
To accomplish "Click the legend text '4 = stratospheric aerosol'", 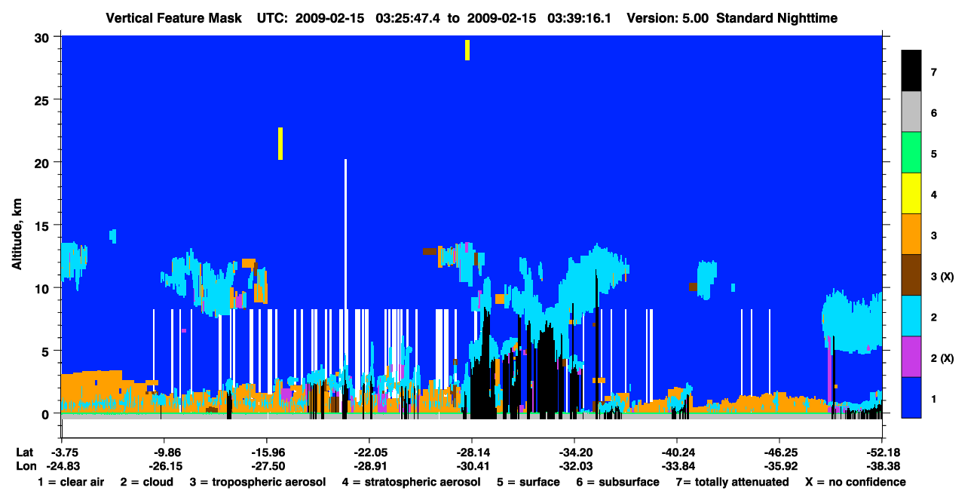I will pyautogui.click(x=411, y=482).
